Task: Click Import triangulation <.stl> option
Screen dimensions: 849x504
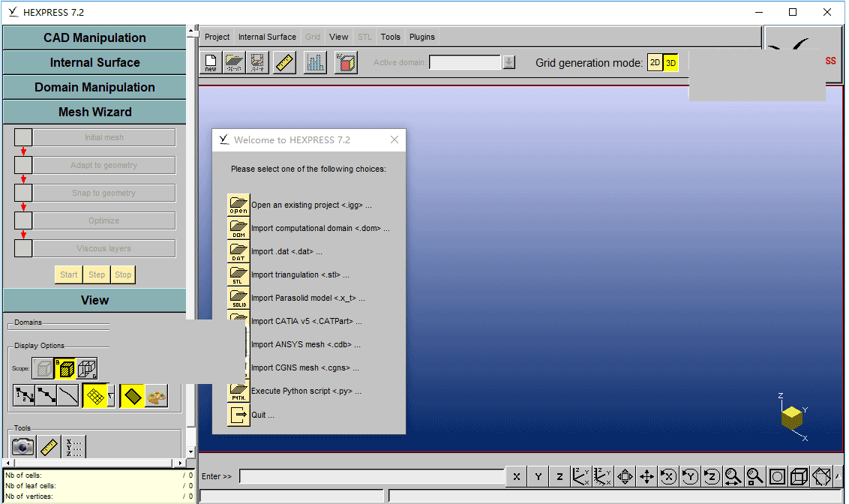Action: pyautogui.click(x=300, y=274)
